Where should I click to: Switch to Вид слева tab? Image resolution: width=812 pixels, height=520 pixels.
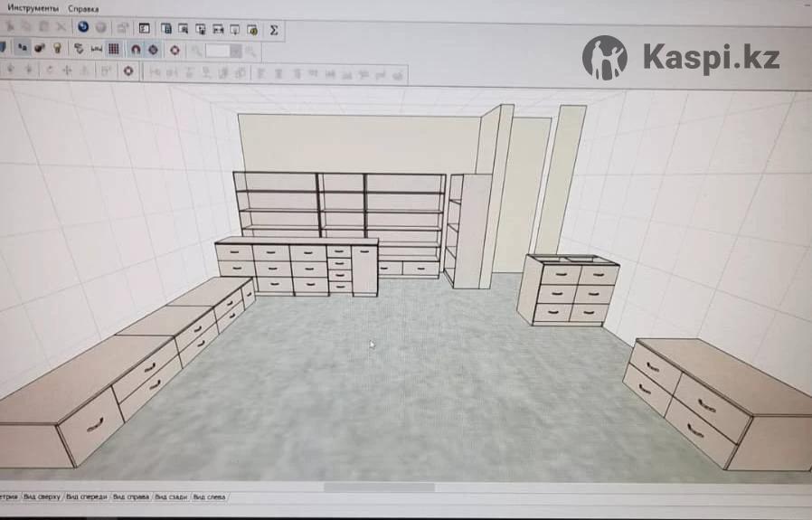pyautogui.click(x=210, y=496)
